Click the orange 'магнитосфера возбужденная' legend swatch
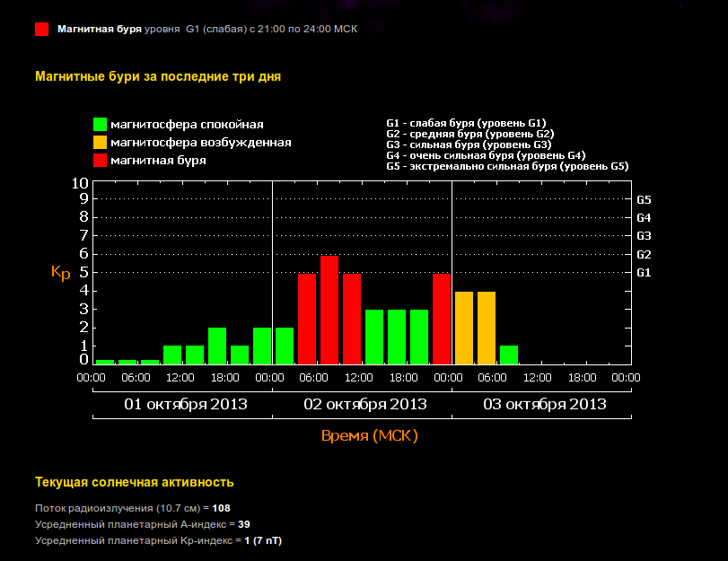728x561 pixels. click(101, 143)
